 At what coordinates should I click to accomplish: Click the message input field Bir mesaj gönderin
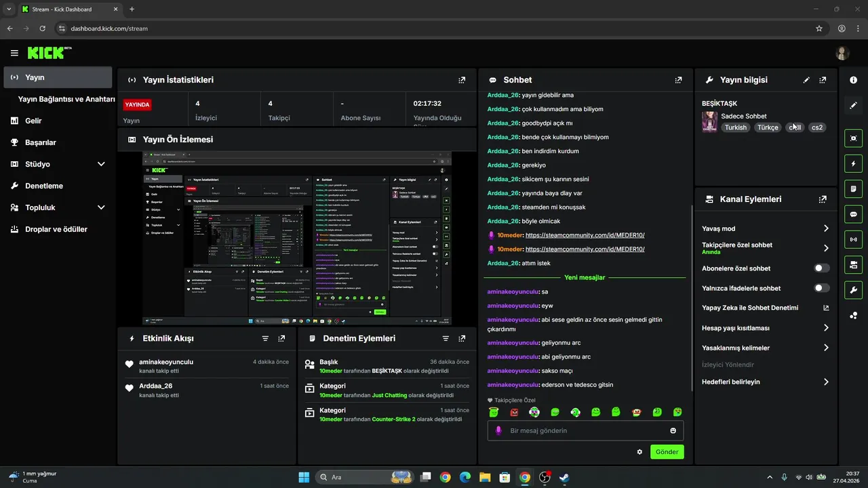pos(585,430)
